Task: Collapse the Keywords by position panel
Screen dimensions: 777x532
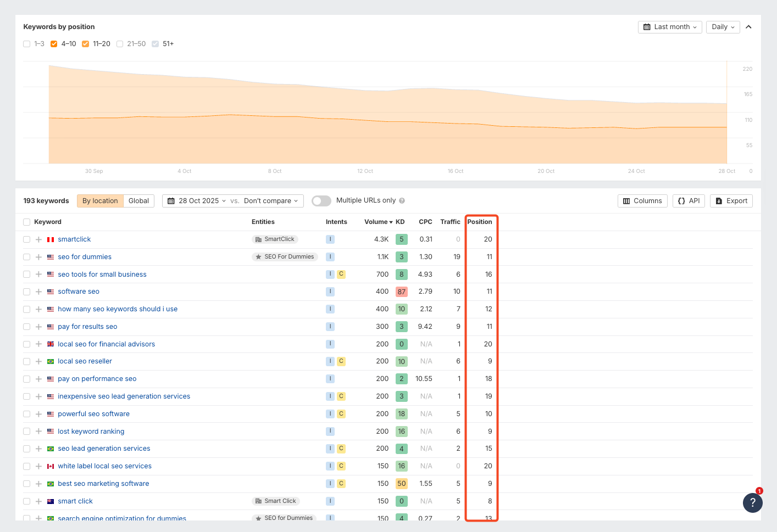Action: [x=748, y=27]
